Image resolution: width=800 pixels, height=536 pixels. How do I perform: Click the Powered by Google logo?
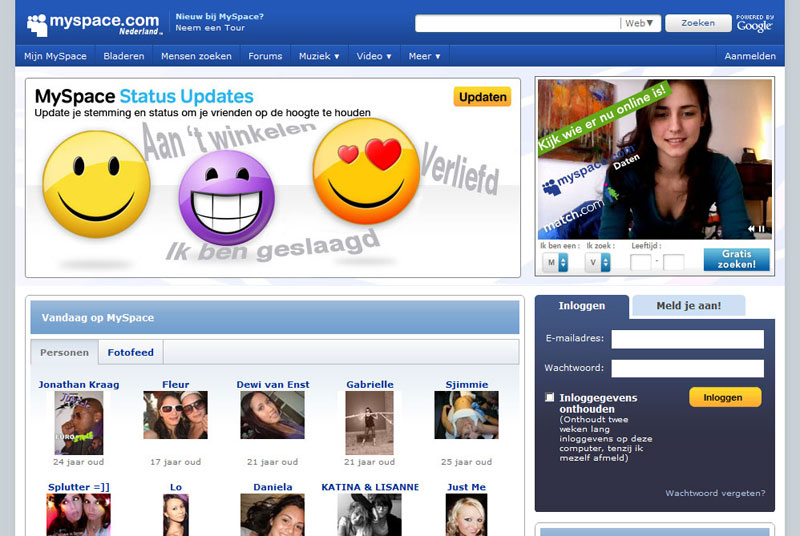pos(754,23)
